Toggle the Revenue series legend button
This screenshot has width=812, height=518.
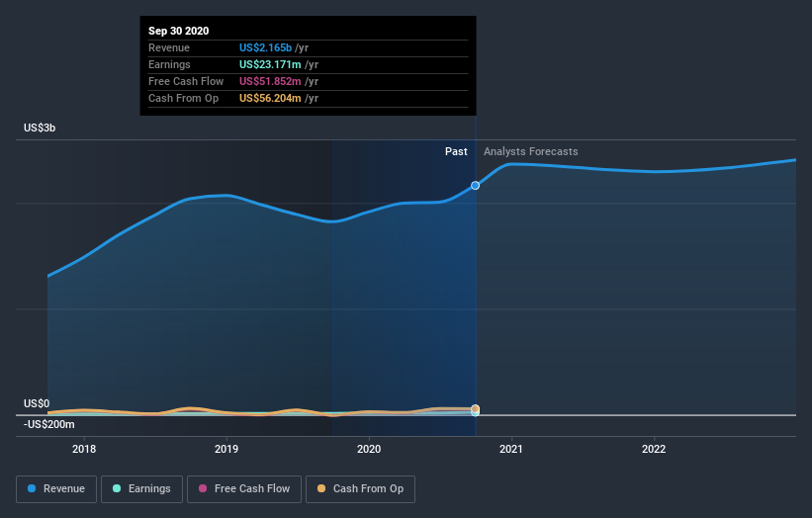point(56,489)
